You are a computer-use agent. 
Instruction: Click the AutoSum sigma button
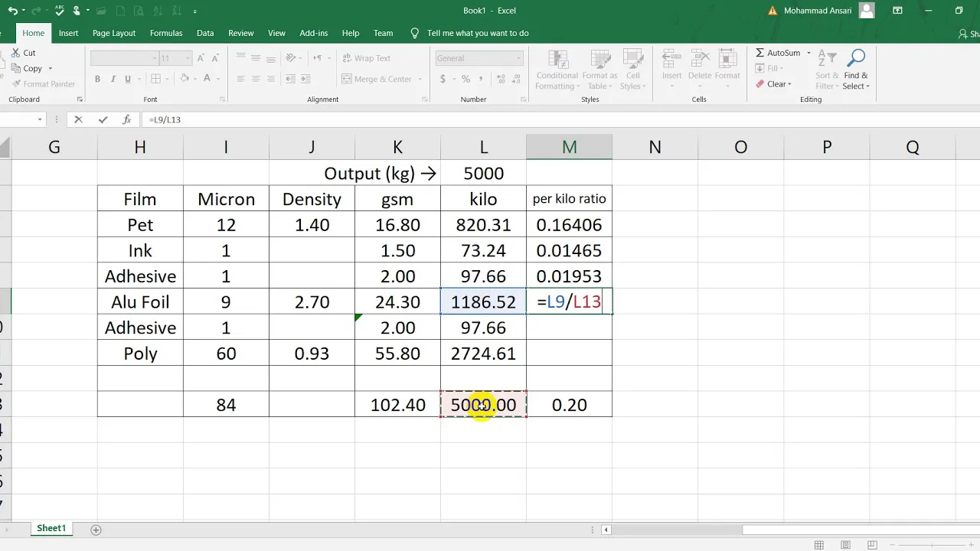(777, 53)
